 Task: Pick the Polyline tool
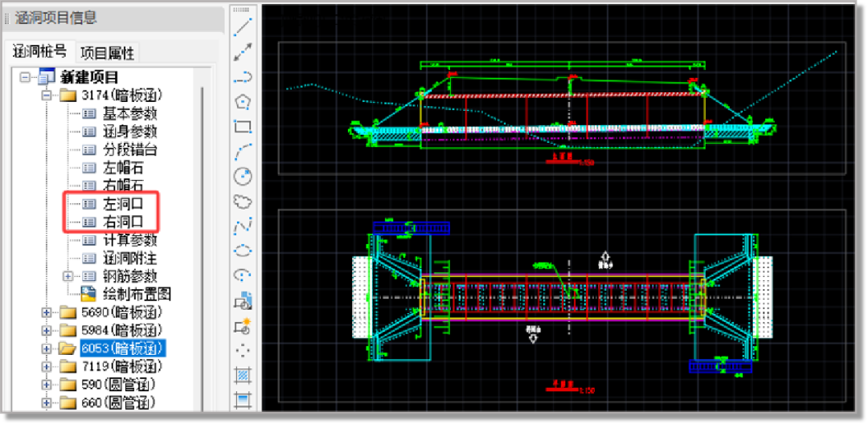(243, 77)
